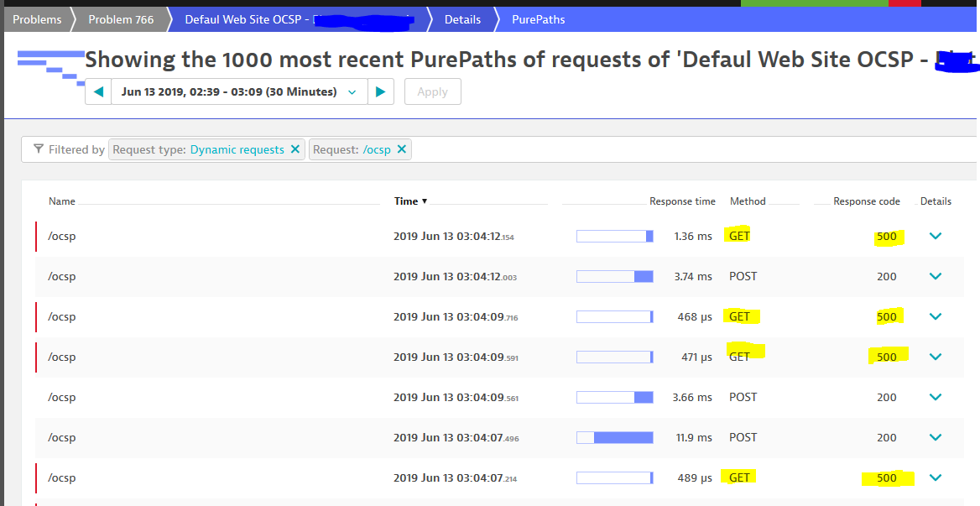Expand details for request at 03:04:12.003

935,276
